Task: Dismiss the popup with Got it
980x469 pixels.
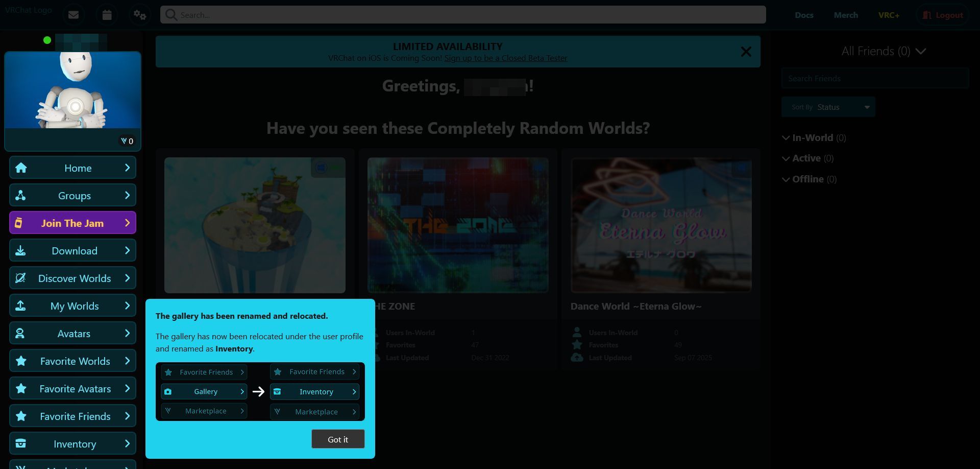Action: click(338, 439)
